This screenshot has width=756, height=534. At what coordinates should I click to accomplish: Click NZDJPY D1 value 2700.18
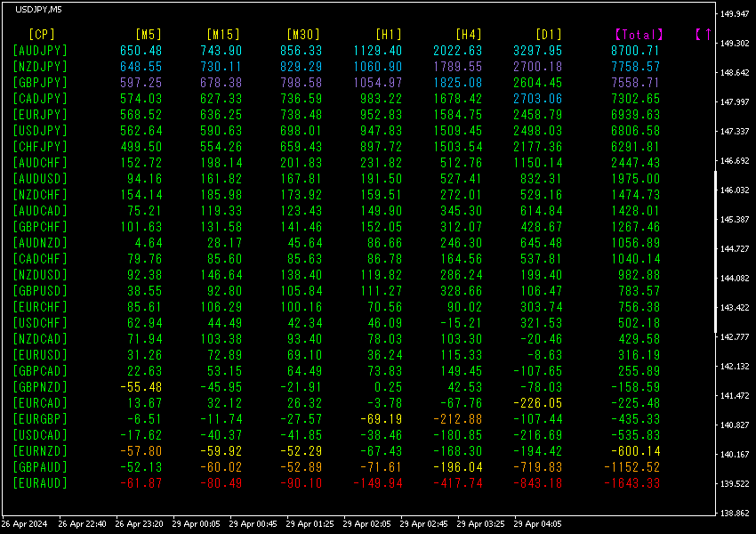[537, 67]
